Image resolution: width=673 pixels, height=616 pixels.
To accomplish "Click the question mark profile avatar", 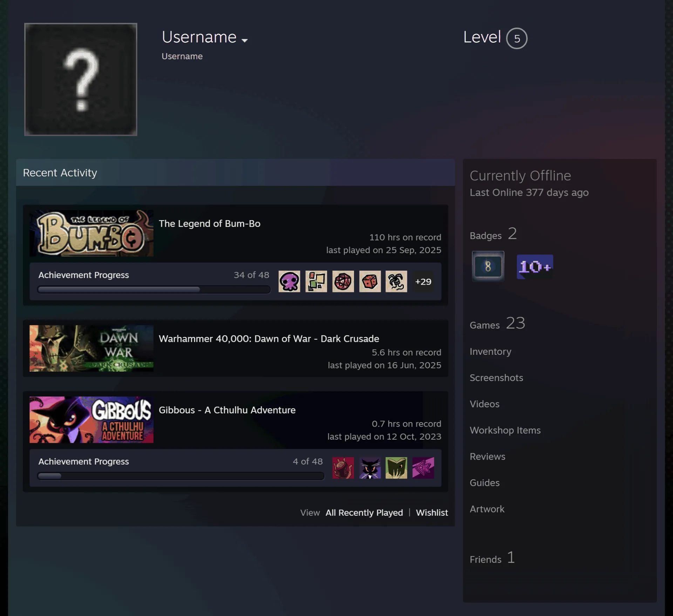I will tap(81, 79).
